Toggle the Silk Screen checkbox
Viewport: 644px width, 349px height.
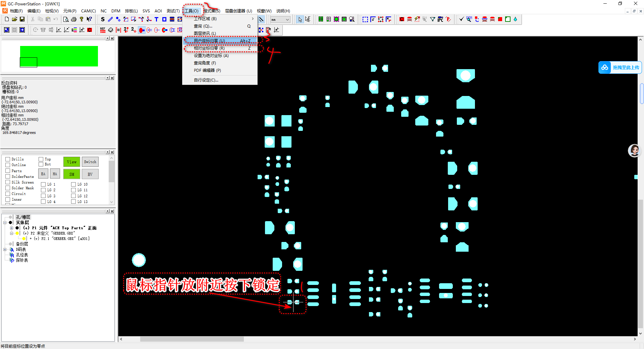[x=8, y=182]
